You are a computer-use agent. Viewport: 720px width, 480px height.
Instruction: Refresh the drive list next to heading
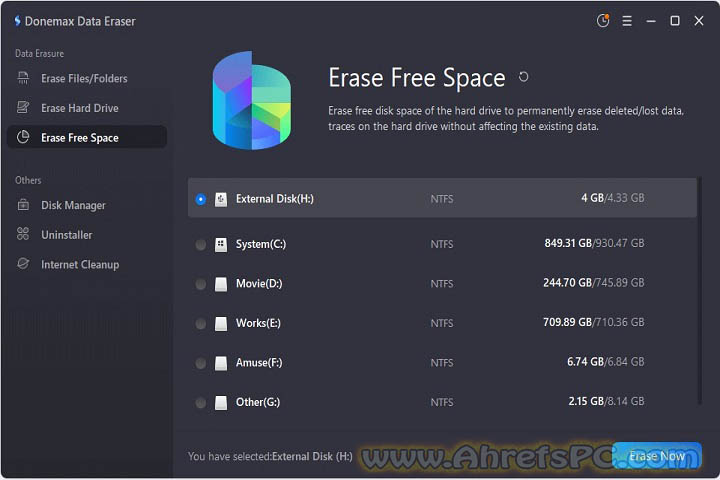point(523,77)
